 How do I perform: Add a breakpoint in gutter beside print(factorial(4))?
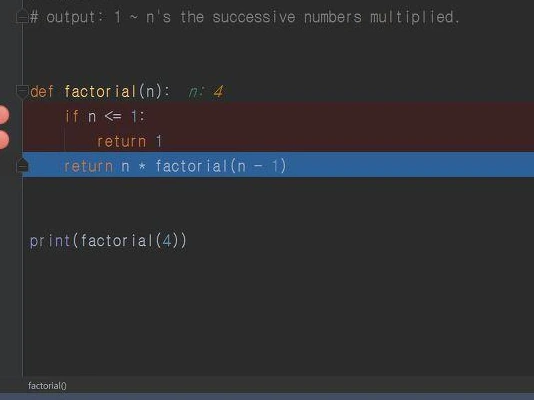[9, 241]
